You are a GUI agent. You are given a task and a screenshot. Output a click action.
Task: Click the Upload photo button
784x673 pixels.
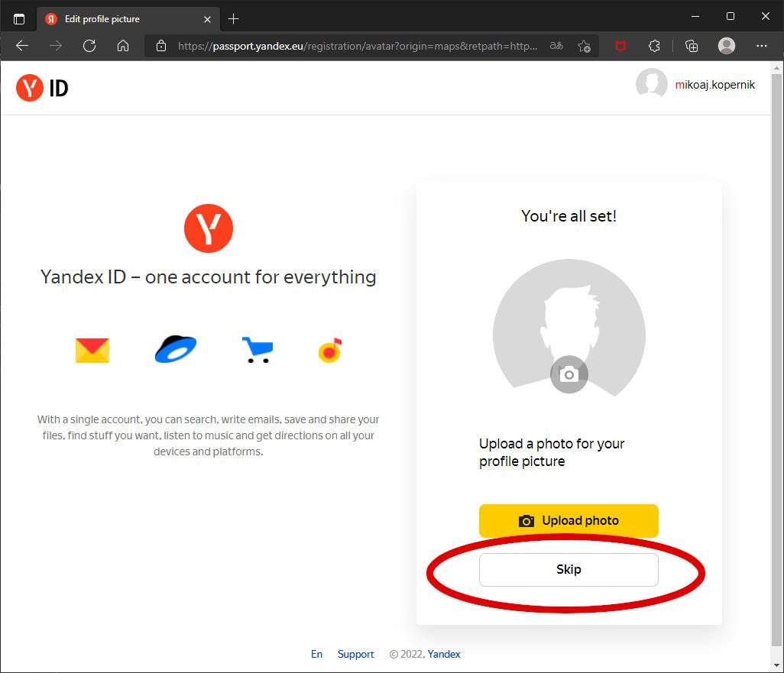(x=569, y=521)
